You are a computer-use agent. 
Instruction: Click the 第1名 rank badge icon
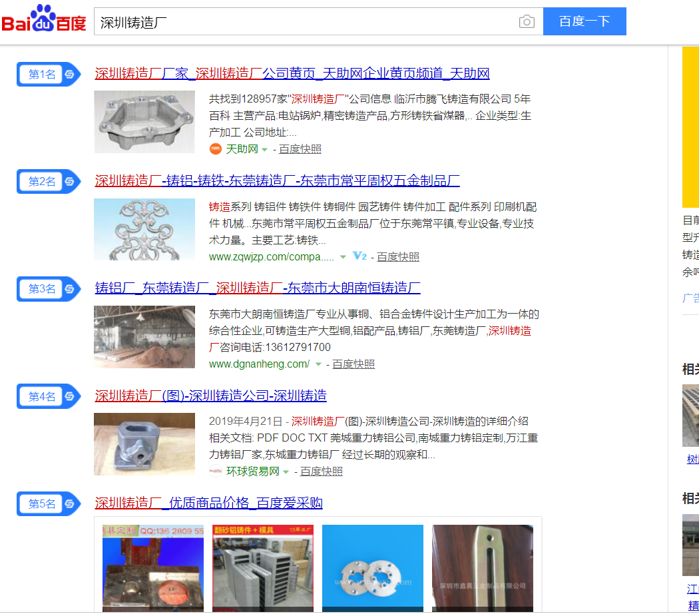(49, 74)
